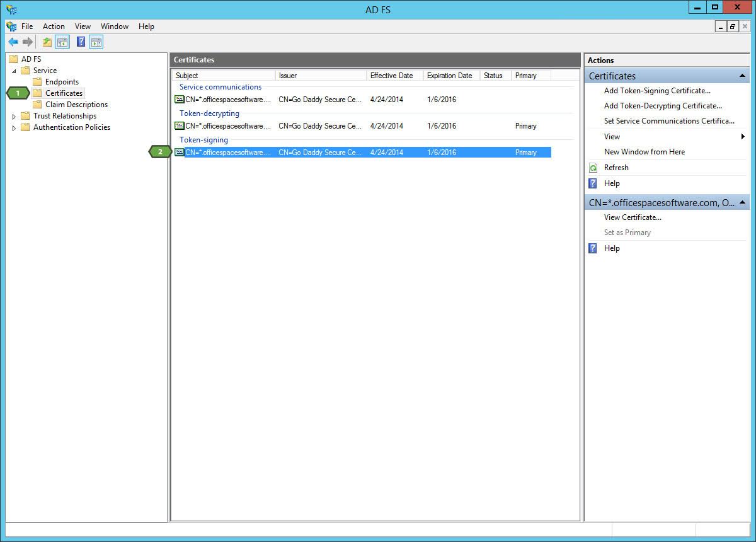Sort by the Issuer column header
Image resolution: width=756 pixels, height=542 pixels.
click(x=321, y=76)
